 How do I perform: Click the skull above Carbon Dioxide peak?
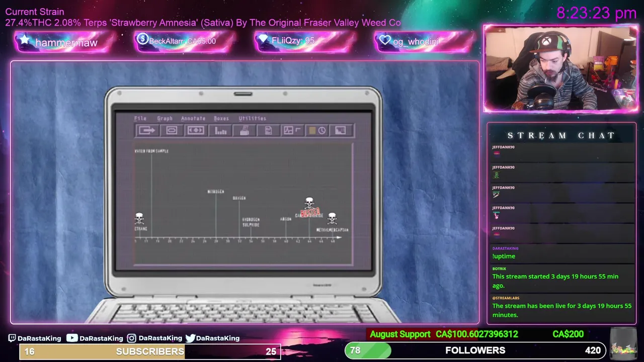[309, 203]
